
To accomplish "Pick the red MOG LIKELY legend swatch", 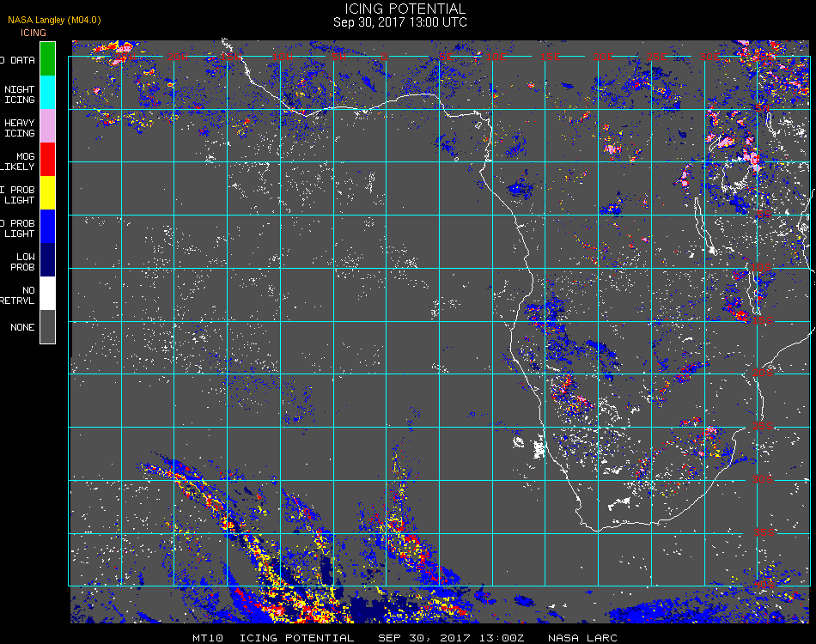I will pos(48,159).
